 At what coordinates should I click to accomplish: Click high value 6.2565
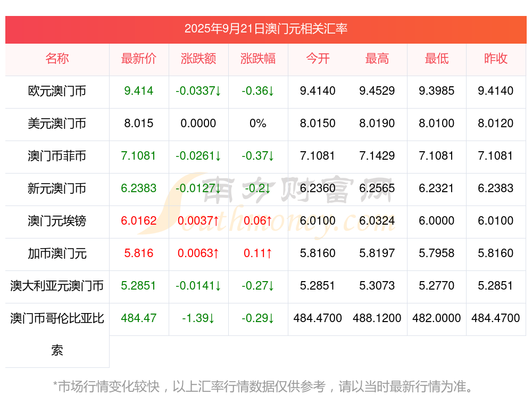(377, 188)
